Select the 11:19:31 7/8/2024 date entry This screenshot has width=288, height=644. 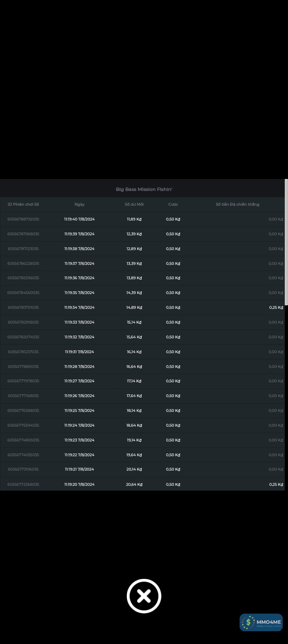(x=79, y=352)
